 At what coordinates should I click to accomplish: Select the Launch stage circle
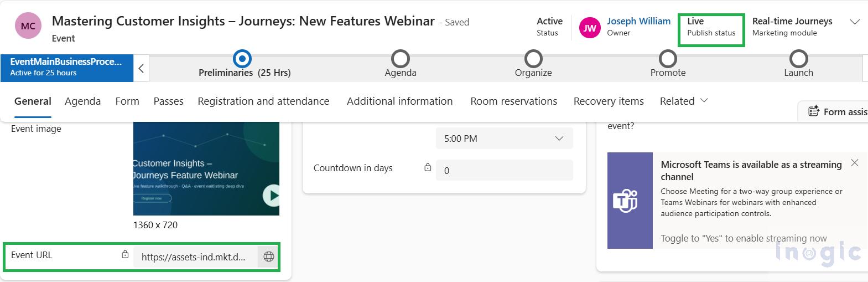point(798,58)
